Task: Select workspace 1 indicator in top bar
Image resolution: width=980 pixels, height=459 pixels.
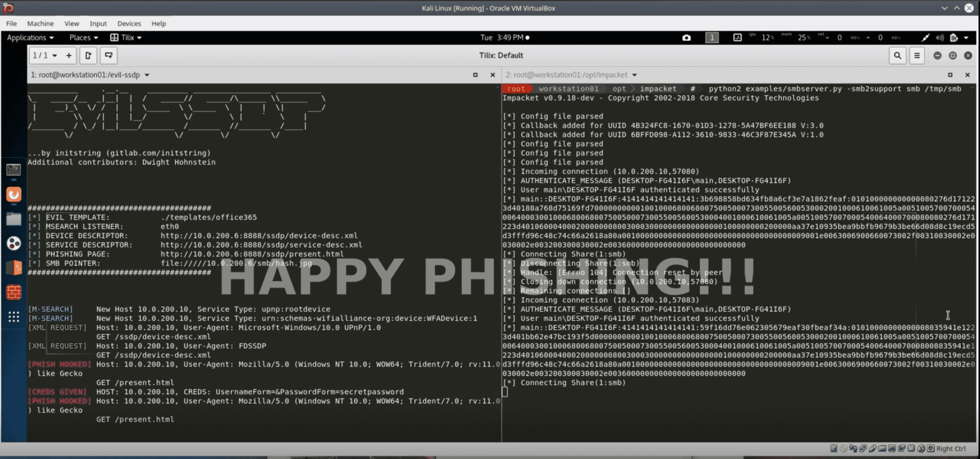Action: [x=712, y=38]
